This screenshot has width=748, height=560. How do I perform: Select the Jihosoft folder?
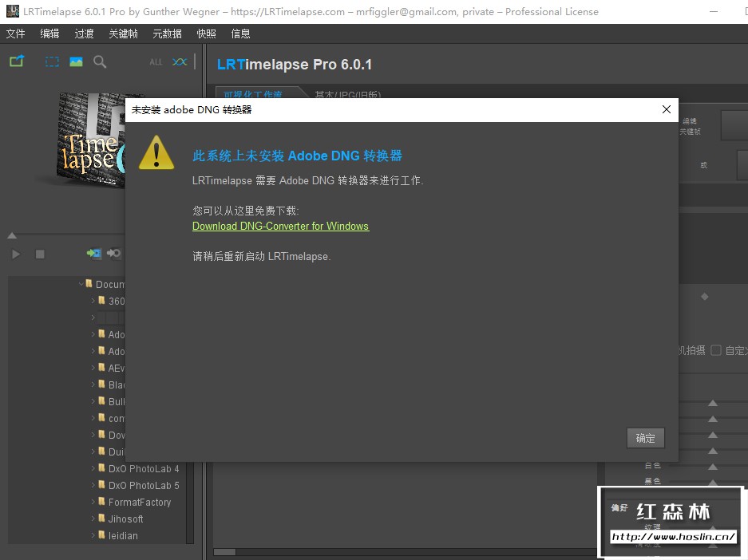[125, 519]
